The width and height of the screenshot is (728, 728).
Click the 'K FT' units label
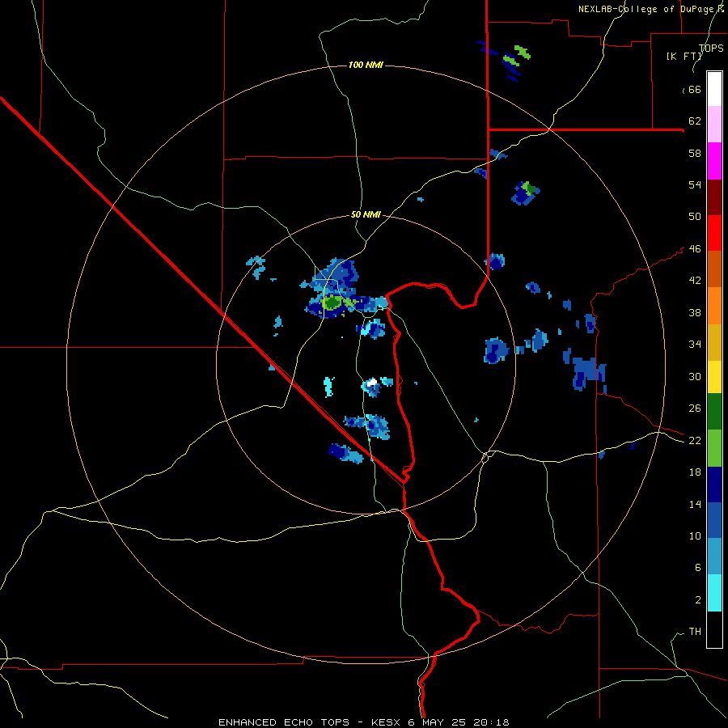click(x=684, y=56)
